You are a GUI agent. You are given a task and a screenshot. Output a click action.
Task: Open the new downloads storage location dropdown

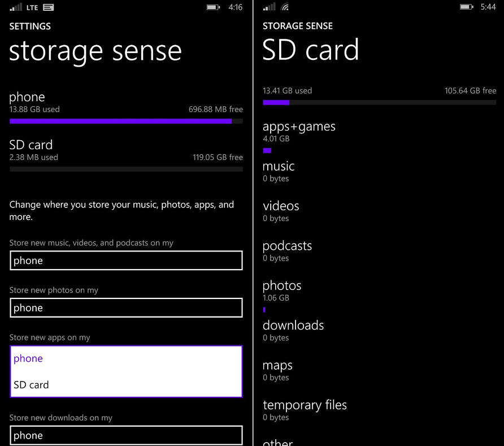click(125, 435)
